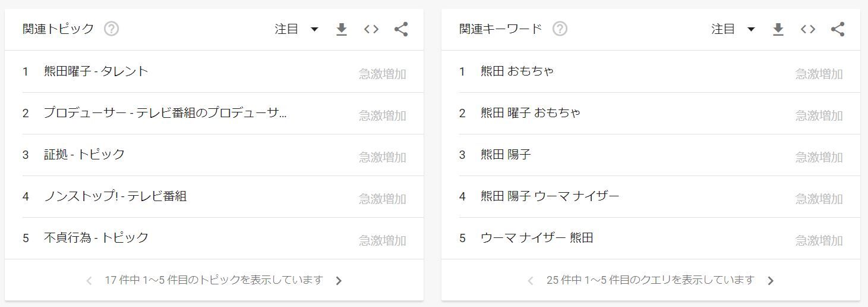868x307 pixels.
Task: Open embed code for related keywords
Action: 807,29
